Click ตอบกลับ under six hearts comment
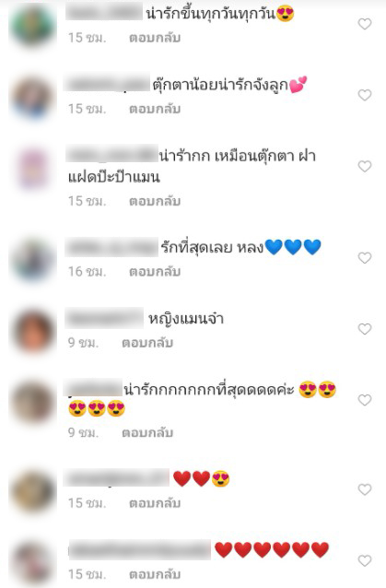The image size is (386, 588). pos(155,574)
